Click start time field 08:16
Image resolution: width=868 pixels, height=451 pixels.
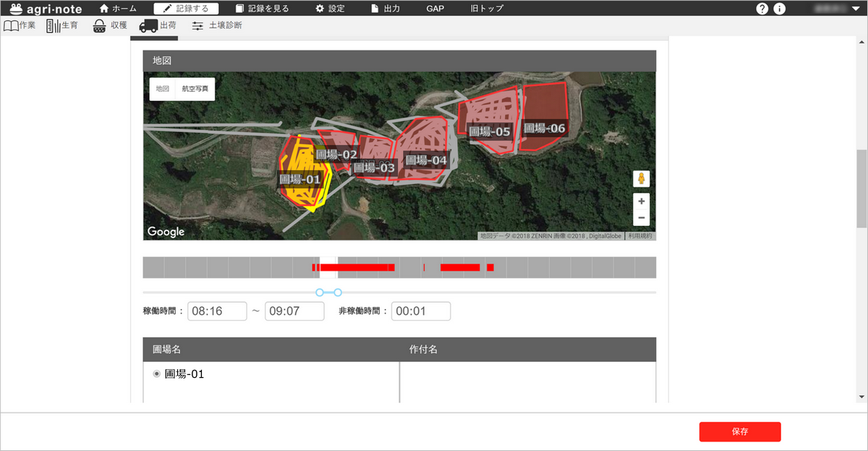coord(217,311)
